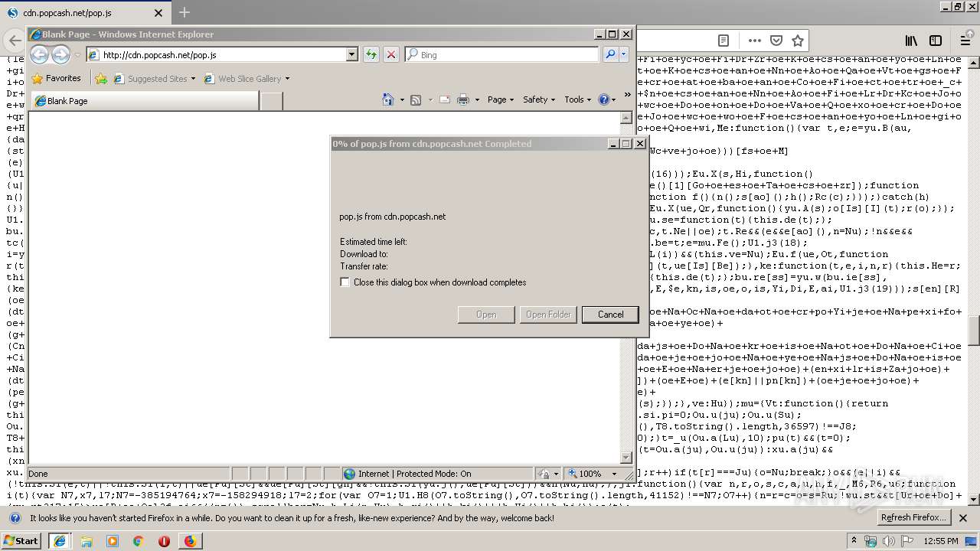The image size is (980, 551).
Task: Click the IE Stop loading button
Action: click(391, 54)
